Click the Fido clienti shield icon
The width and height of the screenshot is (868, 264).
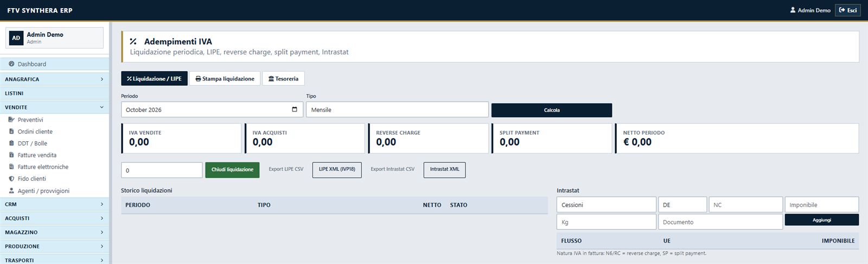pos(11,179)
